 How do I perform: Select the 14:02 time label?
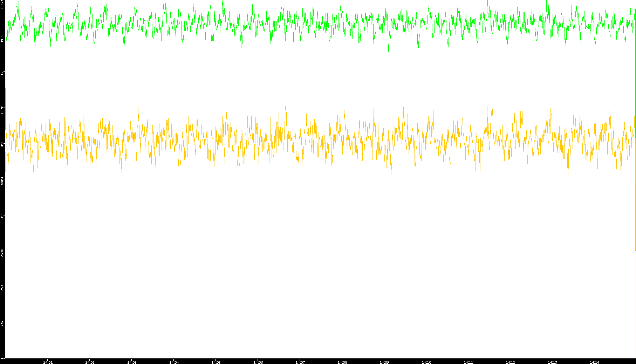click(90, 362)
